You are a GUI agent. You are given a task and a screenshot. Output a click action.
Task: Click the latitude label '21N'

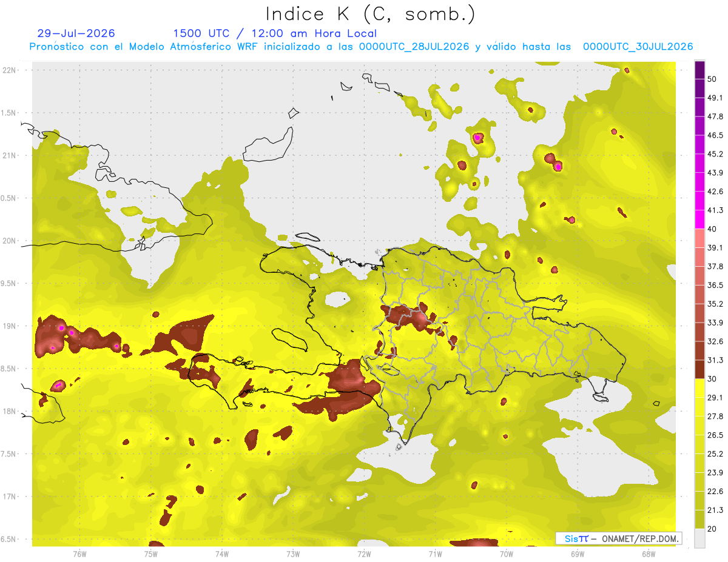pyautogui.click(x=8, y=155)
